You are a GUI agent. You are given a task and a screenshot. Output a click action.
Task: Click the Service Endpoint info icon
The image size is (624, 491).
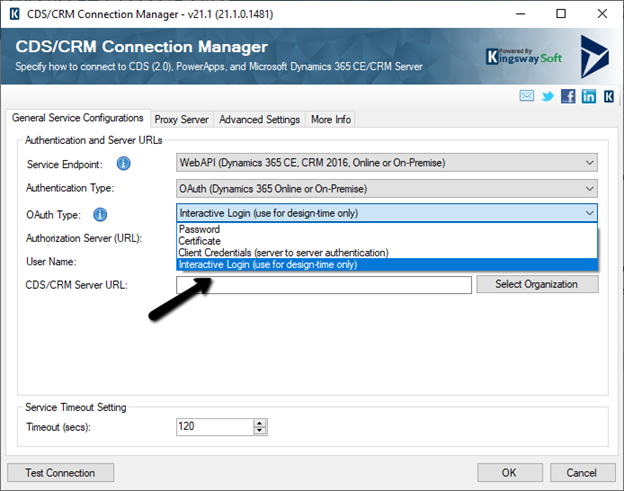(124, 163)
